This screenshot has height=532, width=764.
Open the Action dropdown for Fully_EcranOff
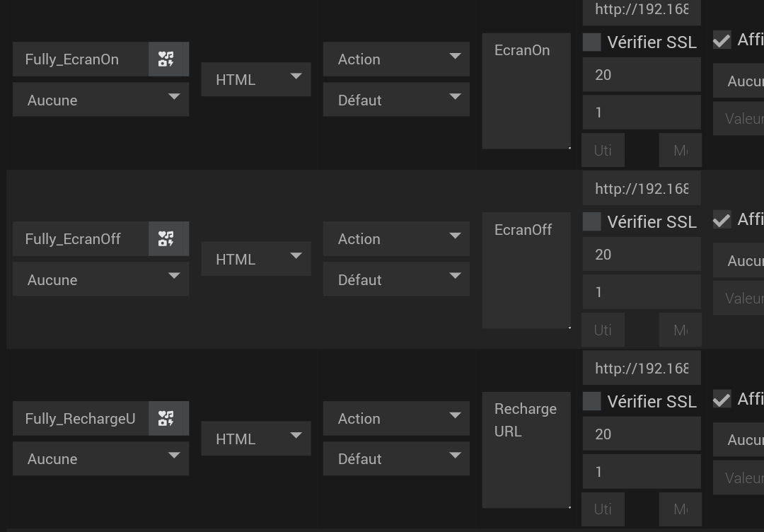click(396, 239)
